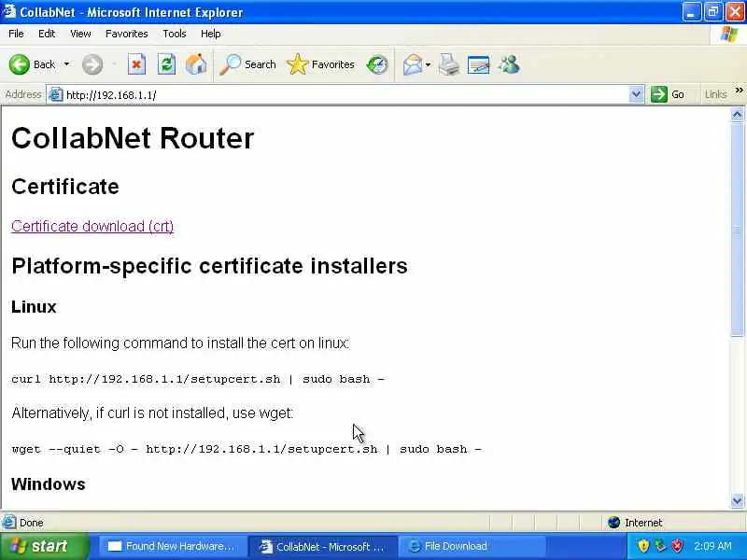Click the greyed Forward arrow button
Image resolution: width=747 pixels, height=560 pixels.
click(92, 64)
